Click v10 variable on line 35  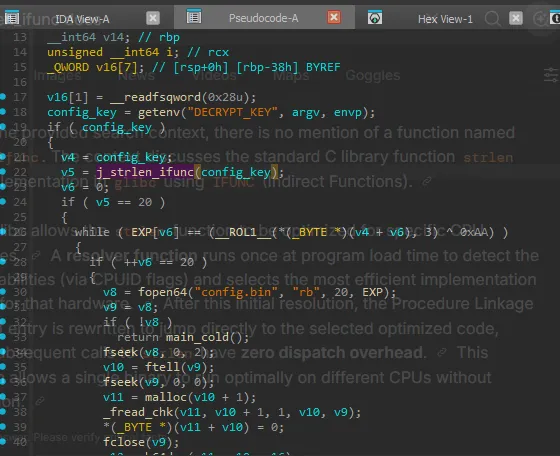coord(114,367)
